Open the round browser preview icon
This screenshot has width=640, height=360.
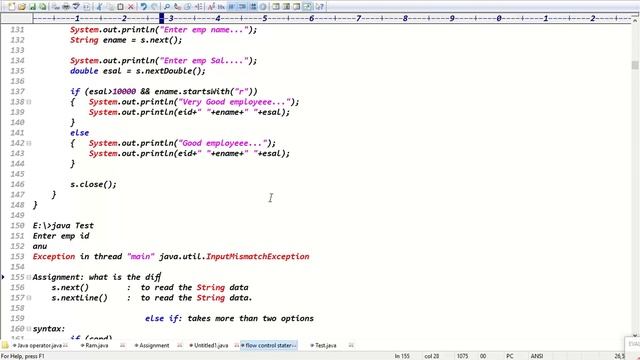[263, 7]
